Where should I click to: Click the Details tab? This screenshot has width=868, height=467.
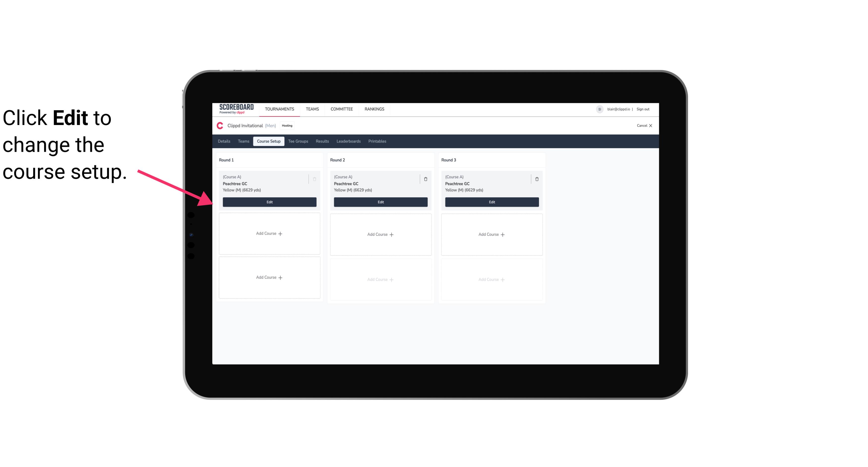[x=225, y=141]
